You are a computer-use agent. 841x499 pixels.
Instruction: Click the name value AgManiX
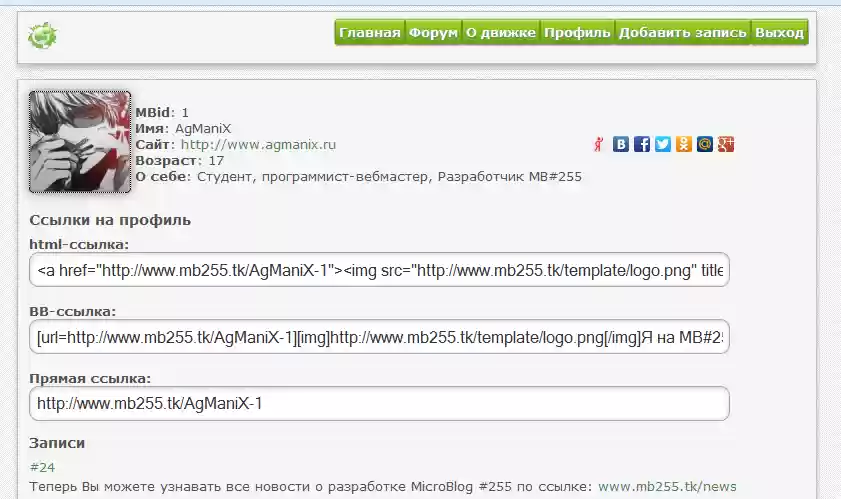[203, 129]
